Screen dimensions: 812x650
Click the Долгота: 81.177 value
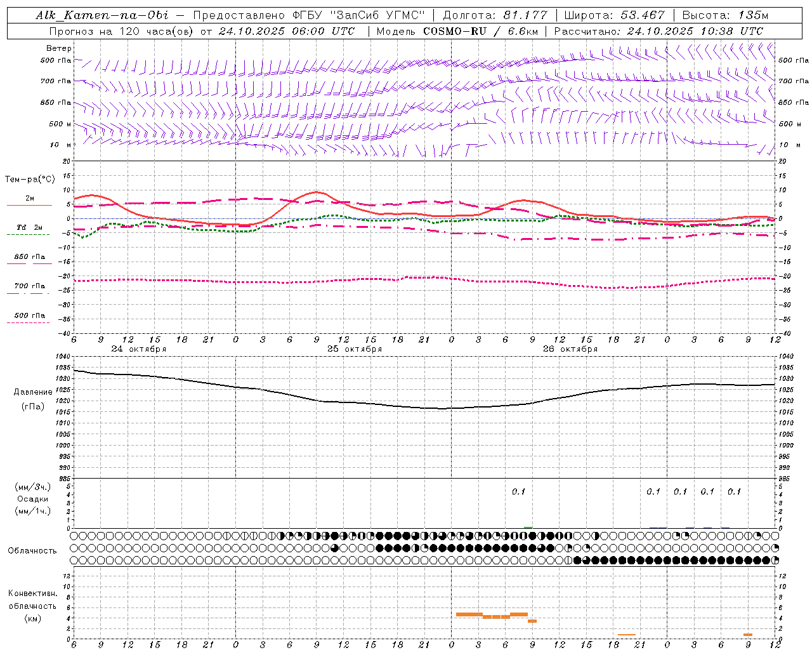tap(495, 15)
